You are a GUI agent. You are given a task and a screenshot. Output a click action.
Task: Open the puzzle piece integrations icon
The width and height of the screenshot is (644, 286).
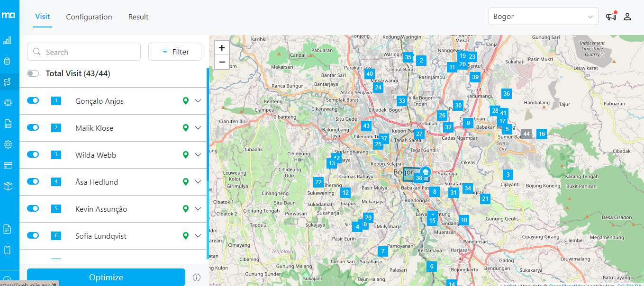pyautogui.click(x=7, y=103)
